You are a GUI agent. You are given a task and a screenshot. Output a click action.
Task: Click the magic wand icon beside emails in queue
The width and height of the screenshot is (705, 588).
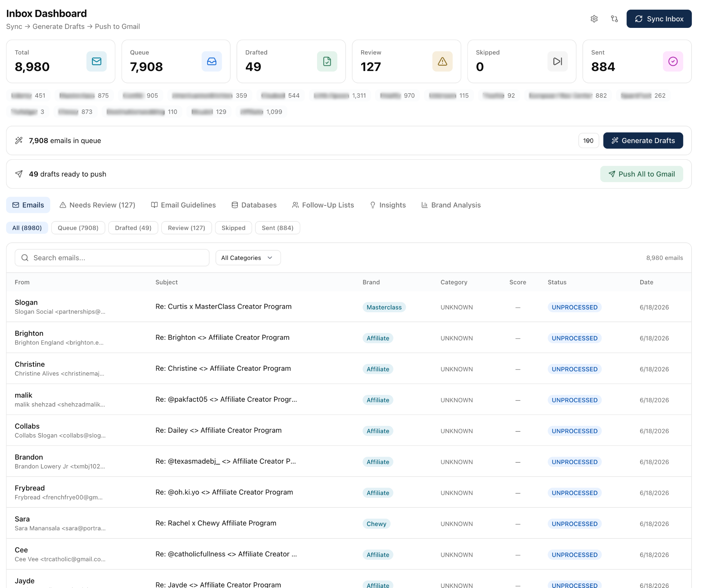pyautogui.click(x=19, y=140)
